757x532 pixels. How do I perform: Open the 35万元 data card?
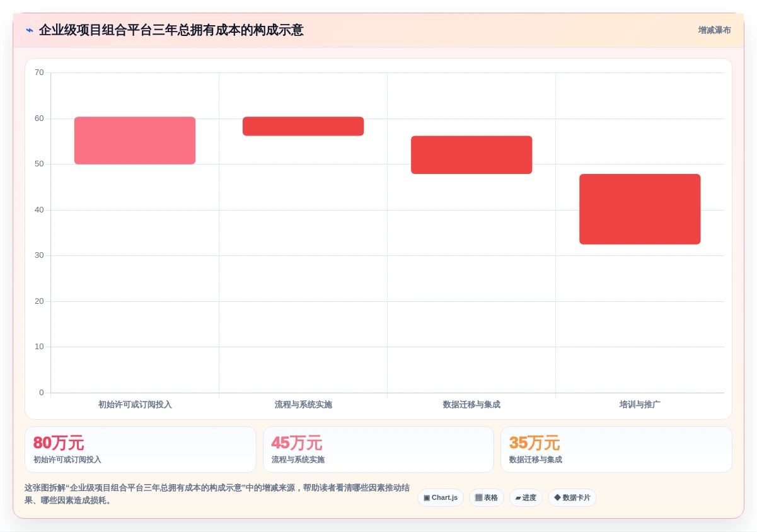pos(616,449)
